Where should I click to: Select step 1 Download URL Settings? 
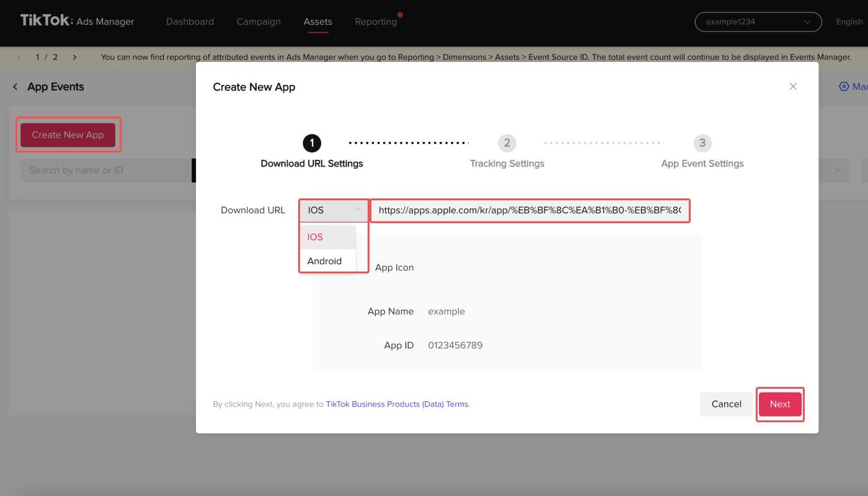pyautogui.click(x=312, y=152)
